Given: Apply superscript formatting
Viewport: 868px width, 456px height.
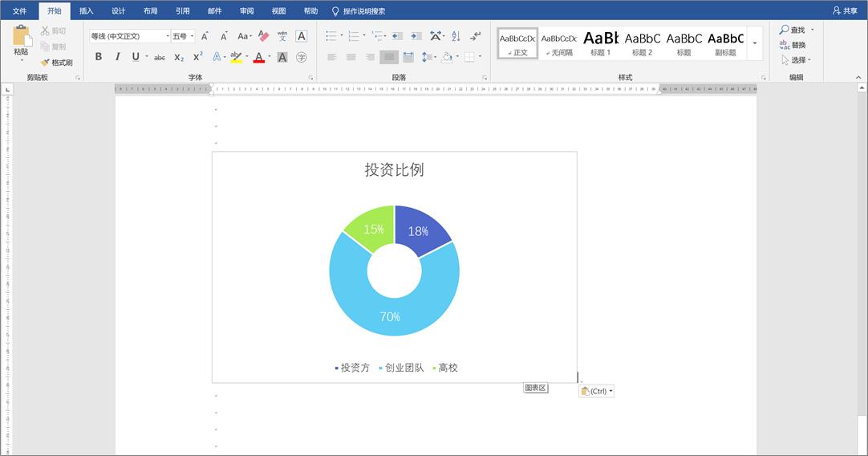Looking at the screenshot, I should coord(197,57).
